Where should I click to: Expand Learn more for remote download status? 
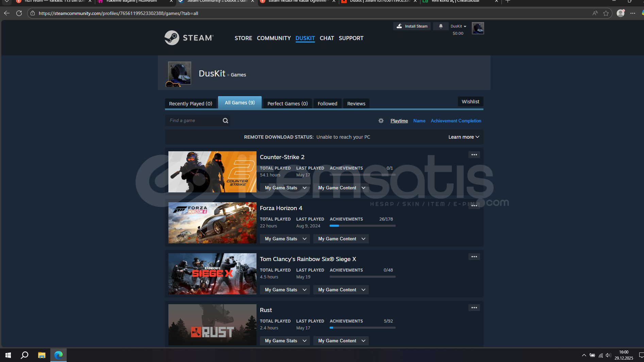[463, 137]
